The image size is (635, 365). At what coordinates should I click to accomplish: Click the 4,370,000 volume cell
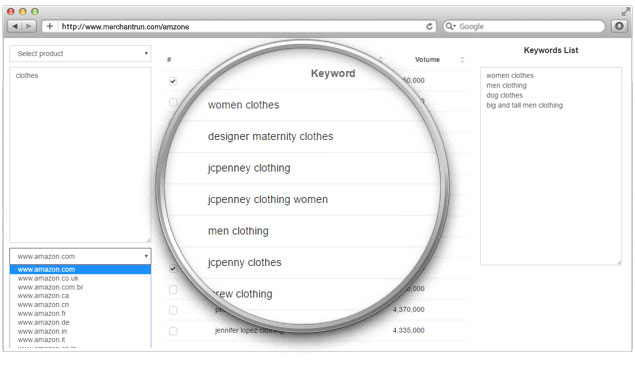408,310
